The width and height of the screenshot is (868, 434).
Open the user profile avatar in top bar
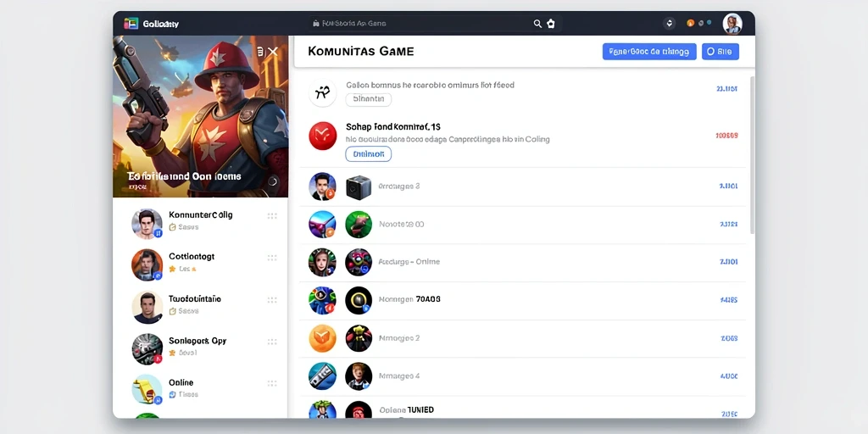coord(732,23)
